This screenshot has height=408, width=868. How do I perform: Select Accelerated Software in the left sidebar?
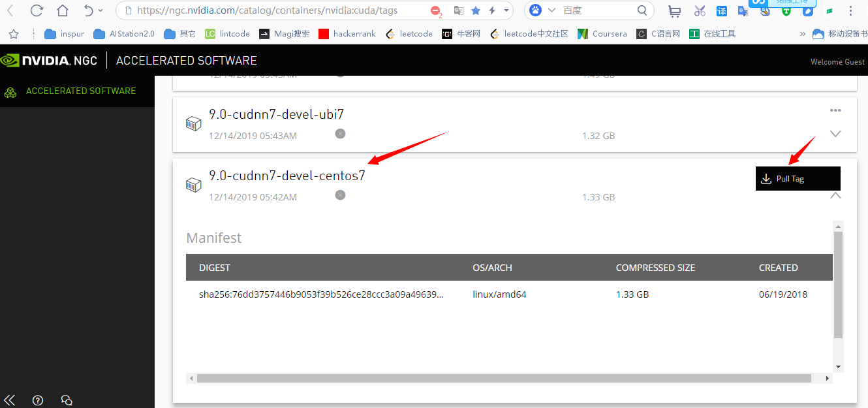point(80,91)
